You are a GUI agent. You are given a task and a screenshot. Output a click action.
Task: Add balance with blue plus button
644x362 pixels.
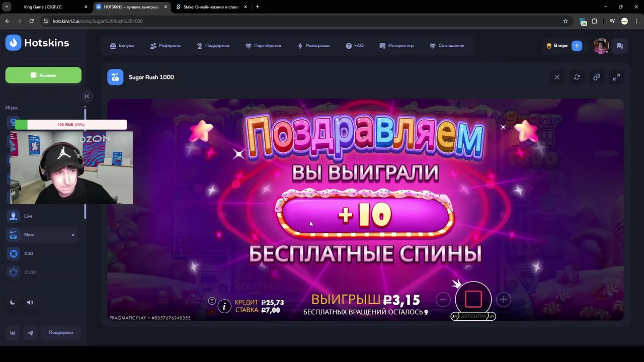coord(577,46)
